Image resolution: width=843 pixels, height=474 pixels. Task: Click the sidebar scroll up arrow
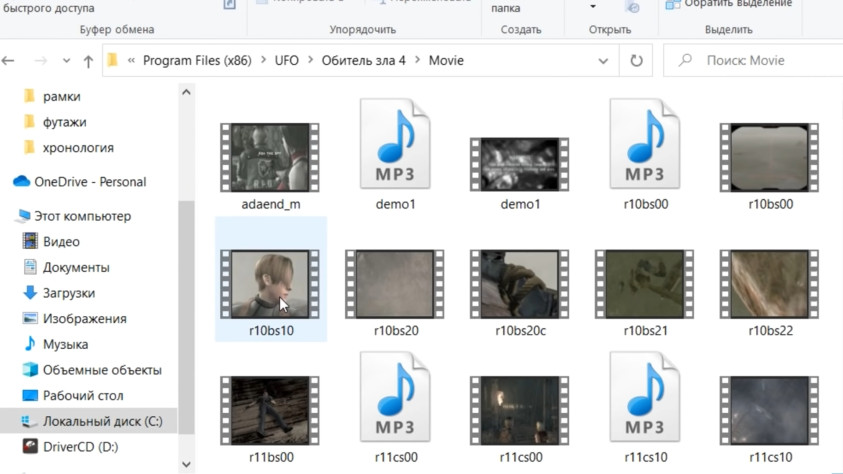pyautogui.click(x=186, y=92)
